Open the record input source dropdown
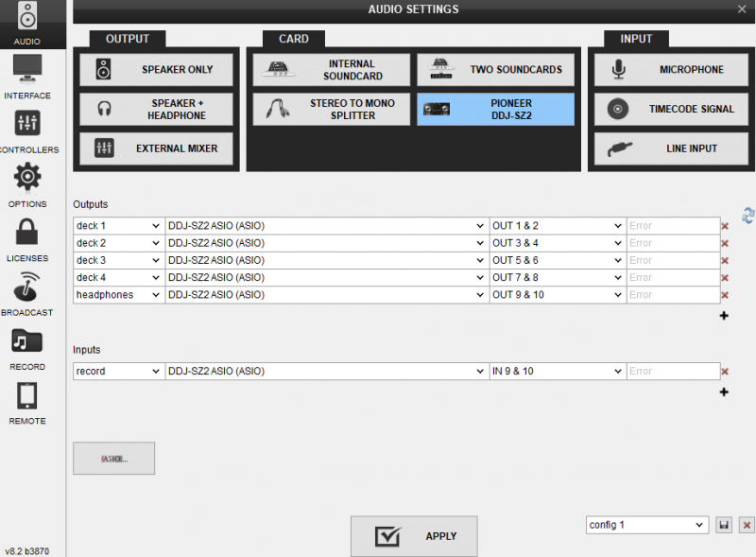This screenshot has height=557, width=756. tap(119, 371)
